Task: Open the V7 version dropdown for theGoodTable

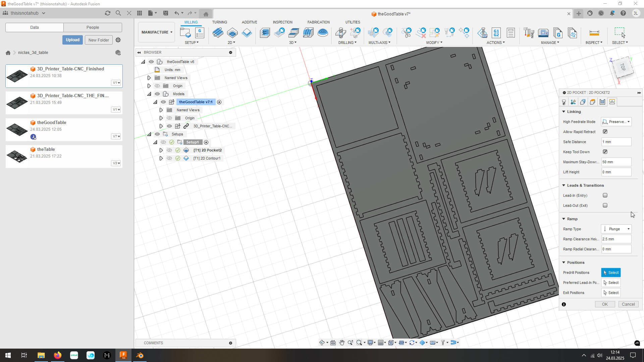Action: [116, 136]
